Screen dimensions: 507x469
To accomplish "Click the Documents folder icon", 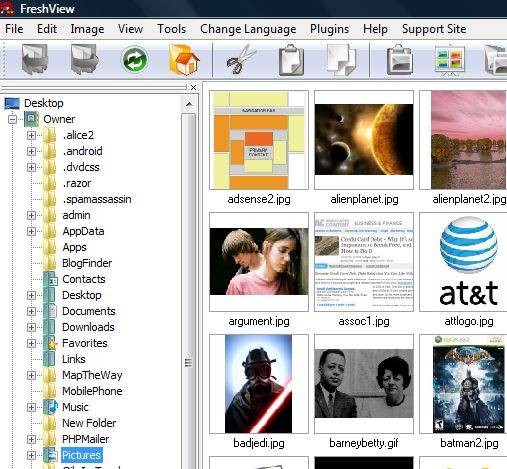I will (x=50, y=311).
